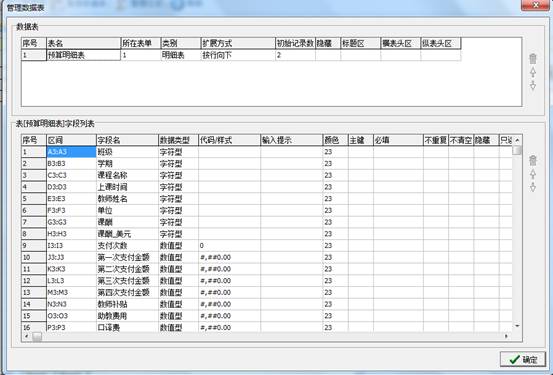Click the 必填 column header

coord(398,140)
